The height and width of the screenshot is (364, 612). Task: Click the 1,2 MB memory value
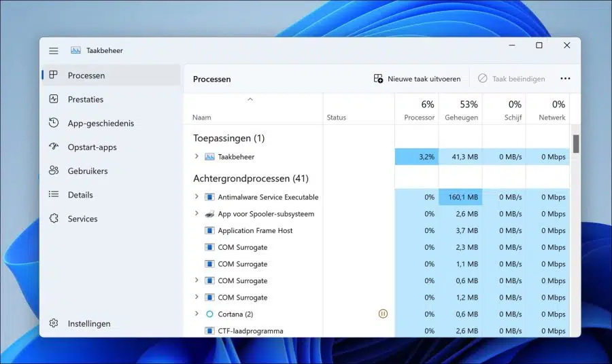pos(467,297)
